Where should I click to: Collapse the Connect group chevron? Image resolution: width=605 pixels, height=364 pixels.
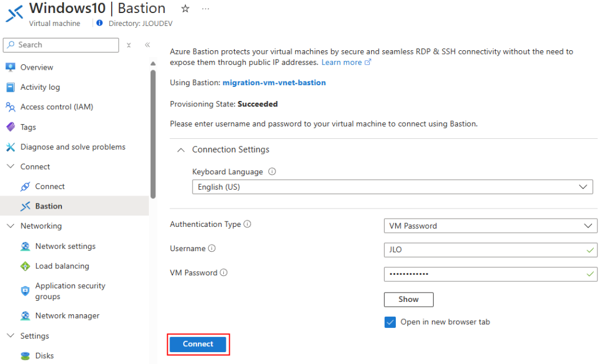click(x=11, y=167)
